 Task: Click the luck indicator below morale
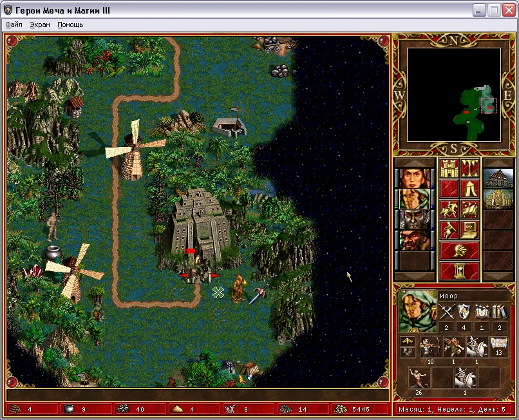(x=408, y=352)
